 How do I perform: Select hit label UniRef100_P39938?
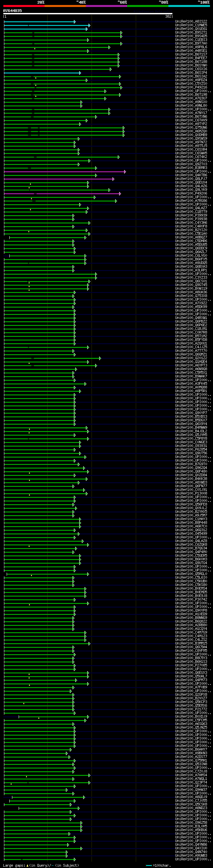[x=191, y=219]
